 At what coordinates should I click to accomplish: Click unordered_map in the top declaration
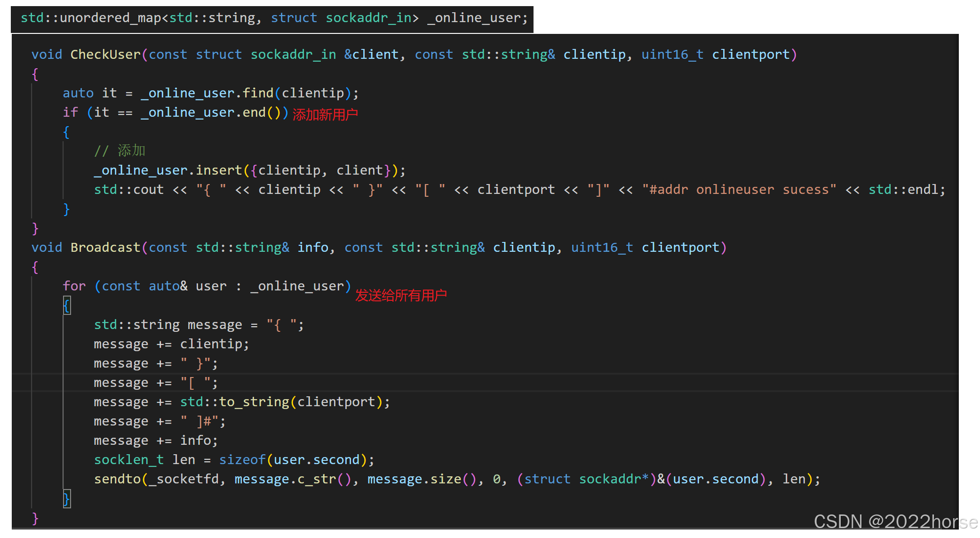[110, 18]
